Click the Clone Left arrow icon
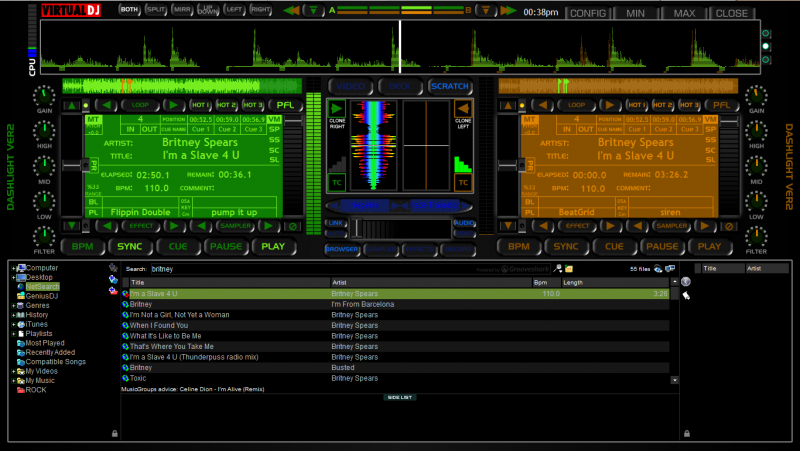 tap(463, 108)
